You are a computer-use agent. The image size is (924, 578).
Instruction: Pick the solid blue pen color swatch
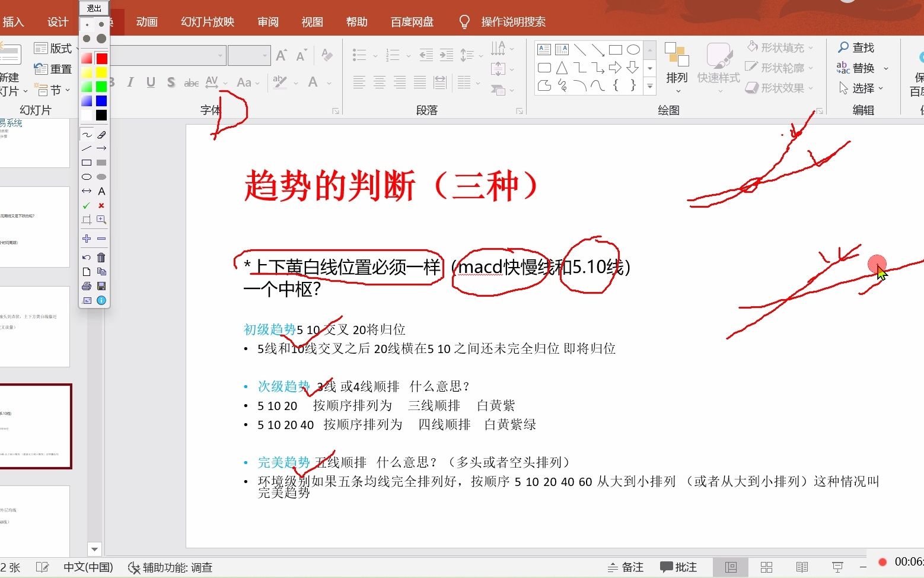tap(101, 101)
